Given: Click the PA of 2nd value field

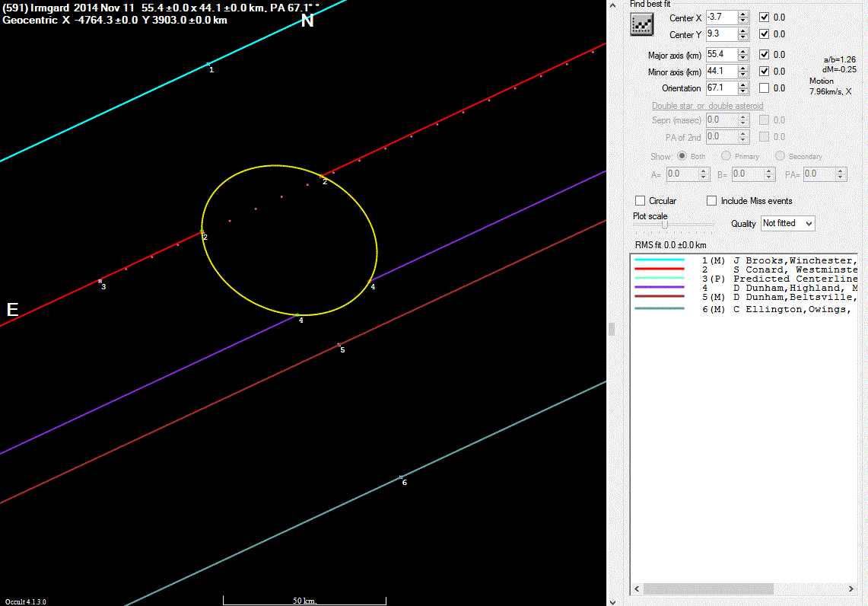Looking at the screenshot, I should pos(722,136).
